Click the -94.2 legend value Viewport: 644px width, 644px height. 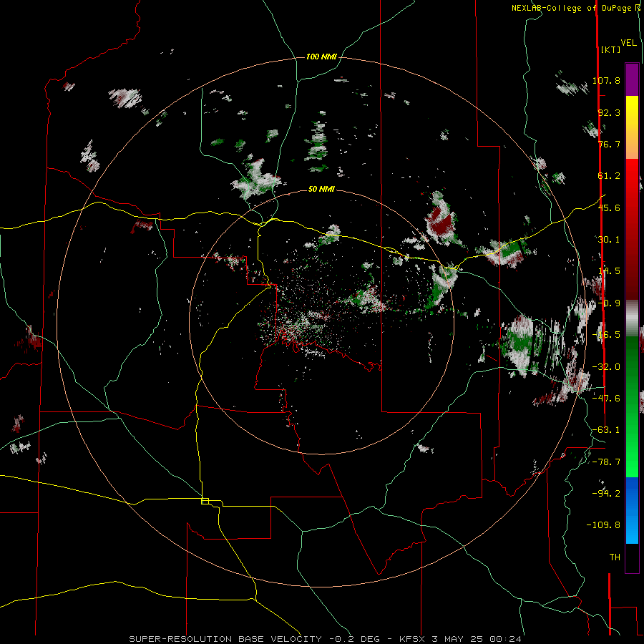coord(606,494)
